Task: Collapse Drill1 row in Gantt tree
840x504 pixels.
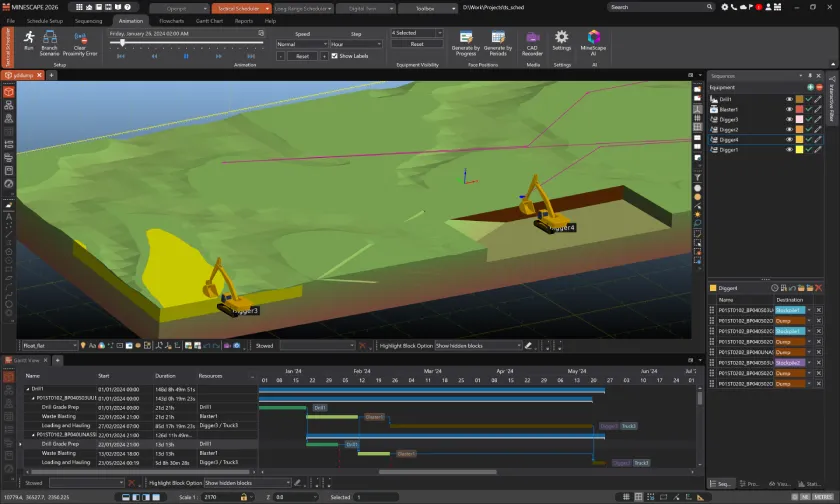Action: coord(28,389)
